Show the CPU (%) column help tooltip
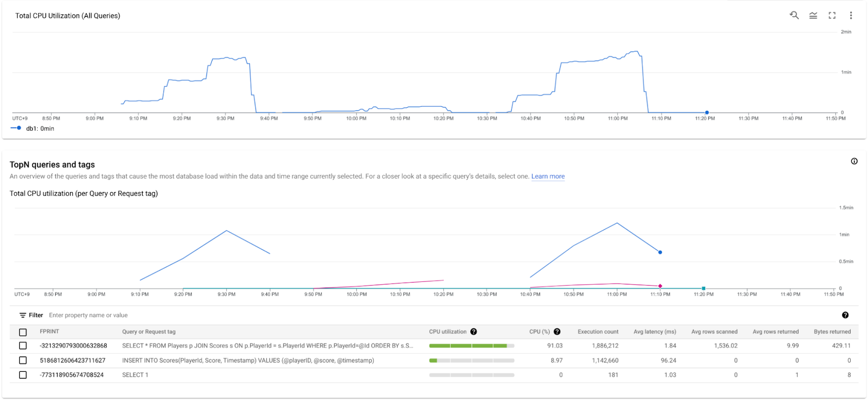The width and height of the screenshot is (868, 401). point(557,332)
